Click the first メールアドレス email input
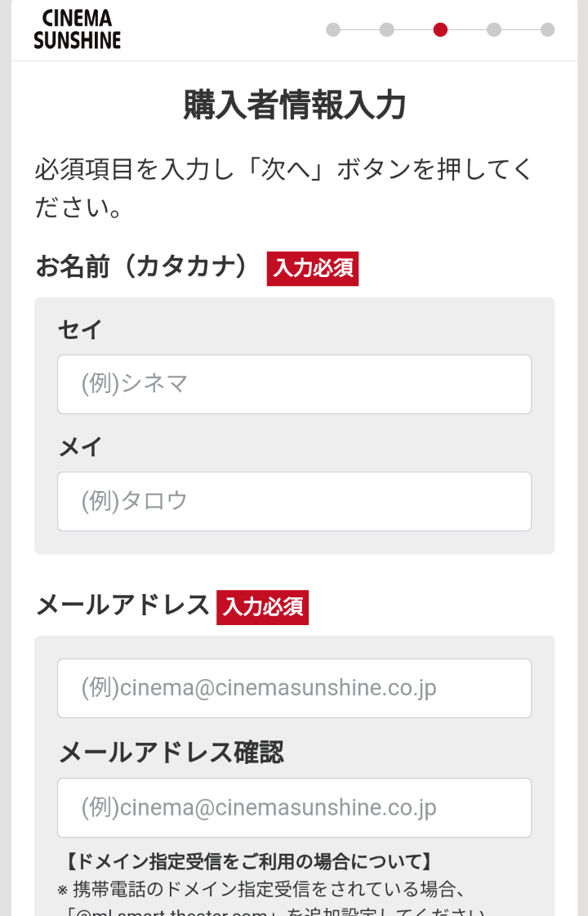This screenshot has height=916, width=588. pyautogui.click(x=294, y=688)
